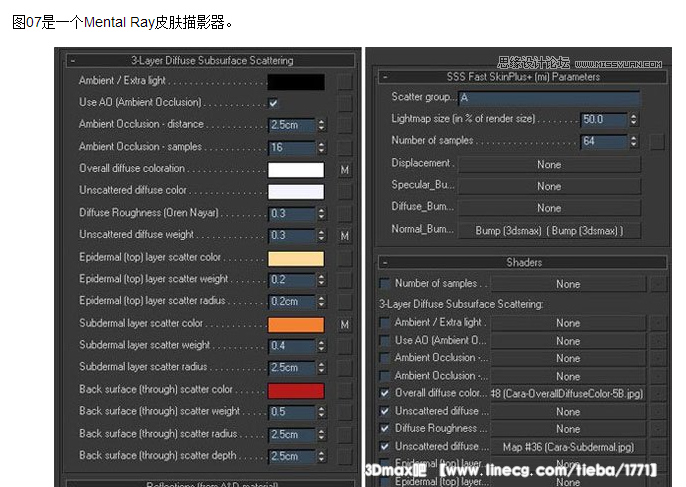Click spinner arrows for Epidermal layer scatter weight
Viewport: 686px width, 487px height.
click(322, 280)
